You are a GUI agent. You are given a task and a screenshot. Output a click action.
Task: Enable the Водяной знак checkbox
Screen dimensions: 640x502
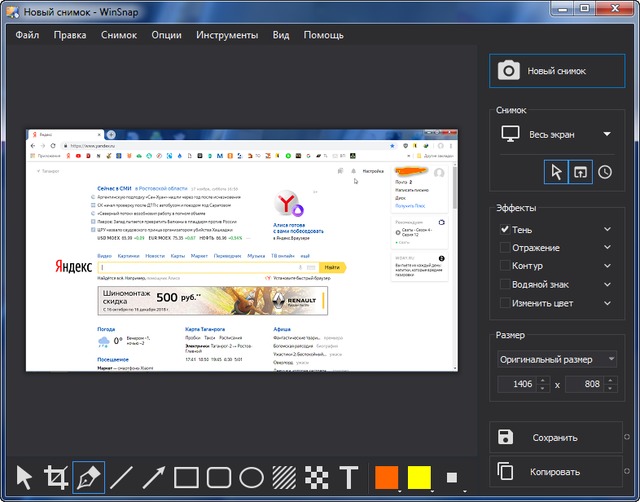coord(505,284)
